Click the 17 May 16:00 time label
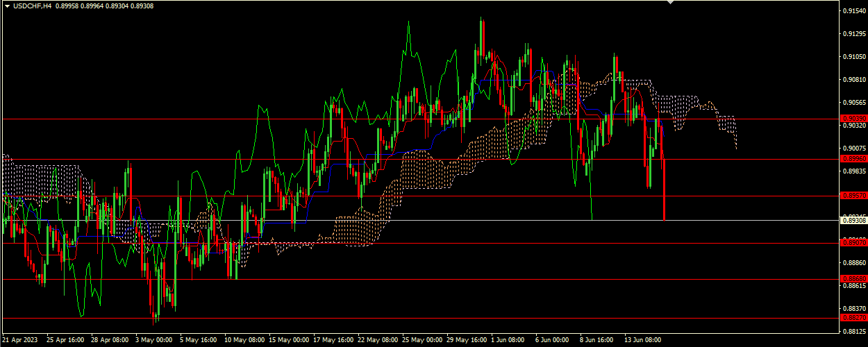868x347 pixels. (333, 341)
